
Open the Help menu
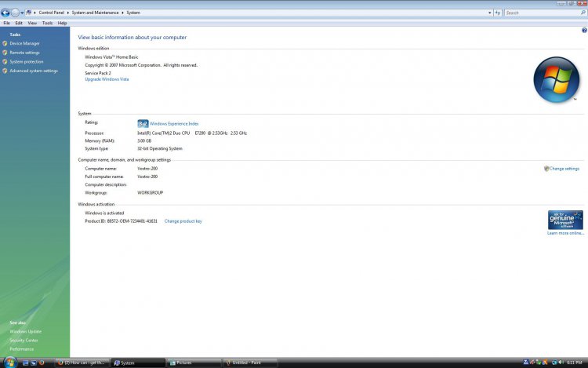pyautogui.click(x=62, y=23)
